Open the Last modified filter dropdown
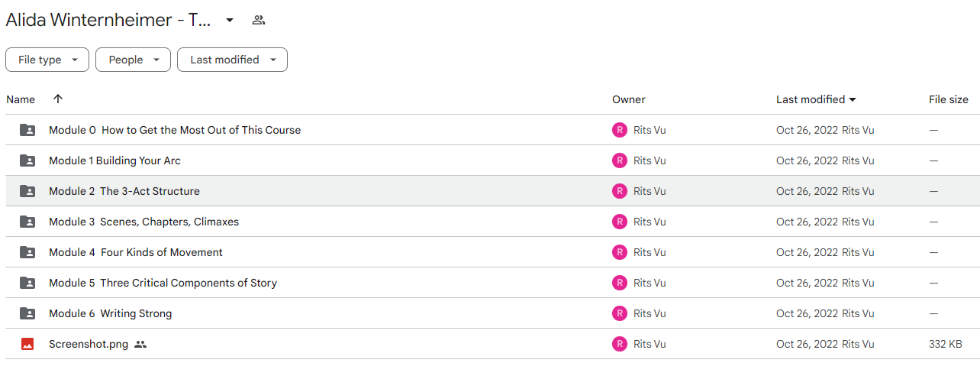980x376 pixels. click(232, 60)
